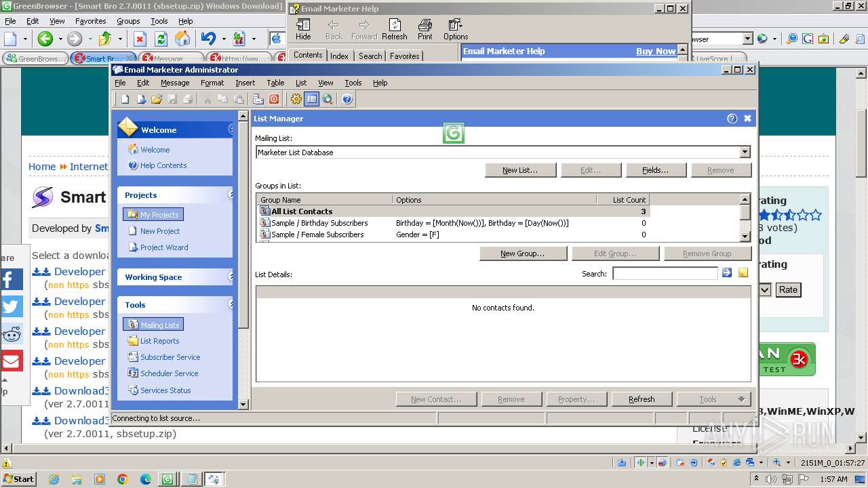Viewport: 868px width, 488px height.
Task: Open the Mailing List dropdown
Action: coord(745,152)
